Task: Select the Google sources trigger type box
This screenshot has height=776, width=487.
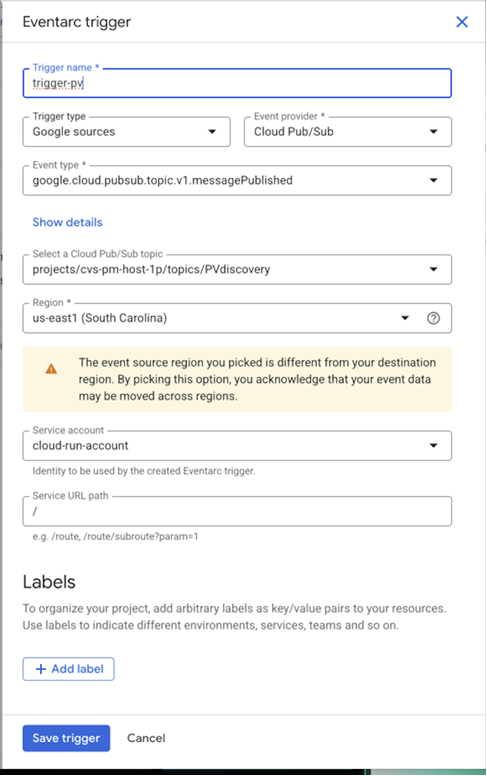Action: pyautogui.click(x=126, y=132)
